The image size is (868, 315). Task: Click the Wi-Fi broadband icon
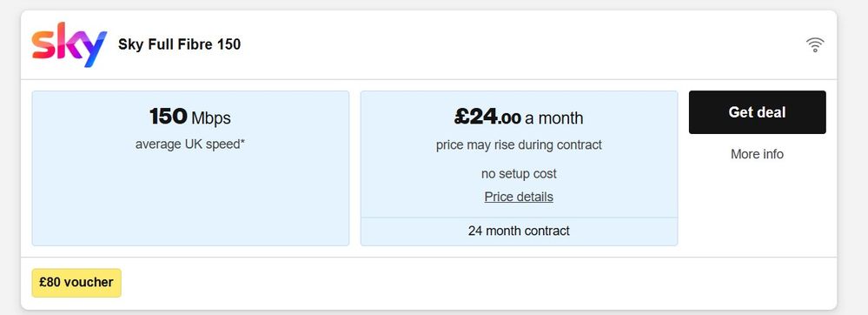815,44
